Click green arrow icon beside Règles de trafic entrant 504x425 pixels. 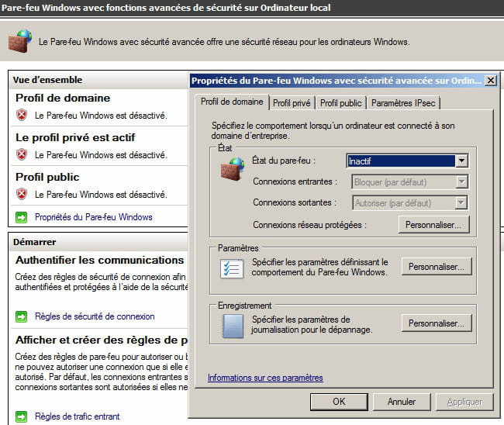(21, 416)
